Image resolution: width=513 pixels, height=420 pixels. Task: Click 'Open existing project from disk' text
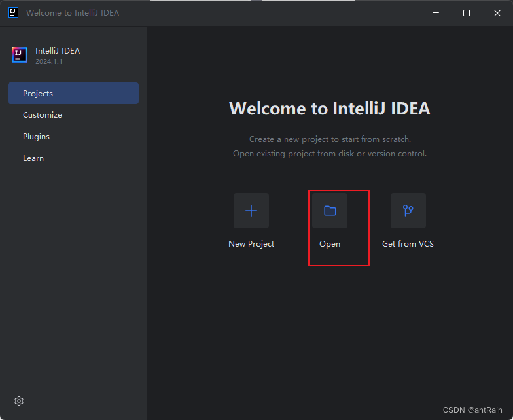[x=330, y=153]
